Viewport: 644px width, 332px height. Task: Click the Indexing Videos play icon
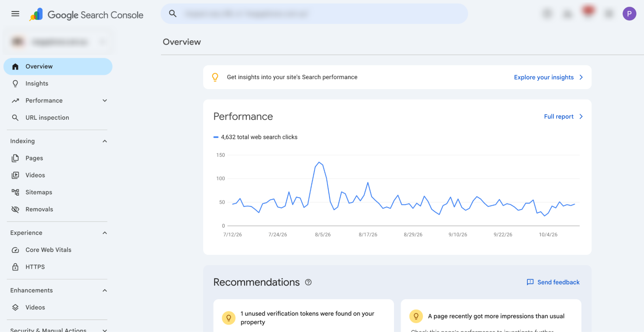[15, 175]
